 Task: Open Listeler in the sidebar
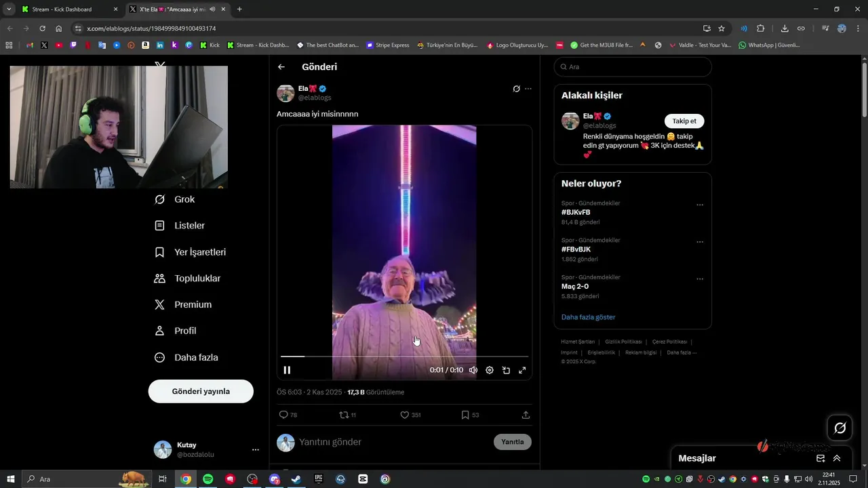click(x=180, y=226)
